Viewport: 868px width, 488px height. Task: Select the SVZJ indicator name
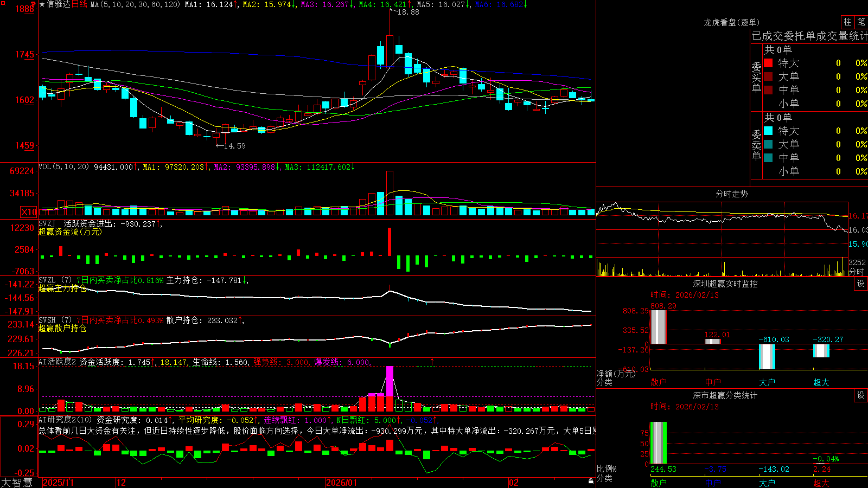coord(47,223)
